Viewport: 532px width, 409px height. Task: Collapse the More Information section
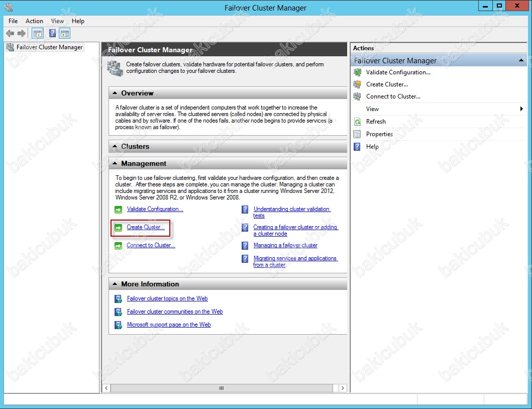pos(115,284)
